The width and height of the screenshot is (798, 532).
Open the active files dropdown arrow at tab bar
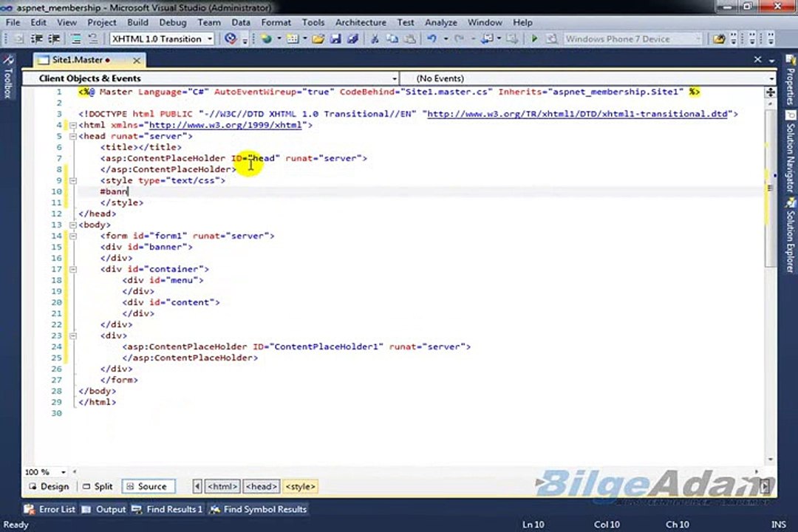tap(771, 60)
